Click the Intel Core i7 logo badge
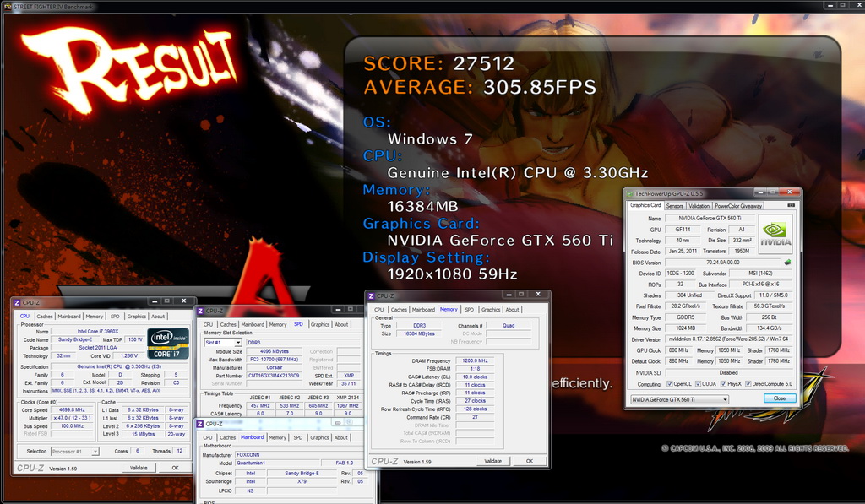This screenshot has height=504, width=865. click(168, 344)
